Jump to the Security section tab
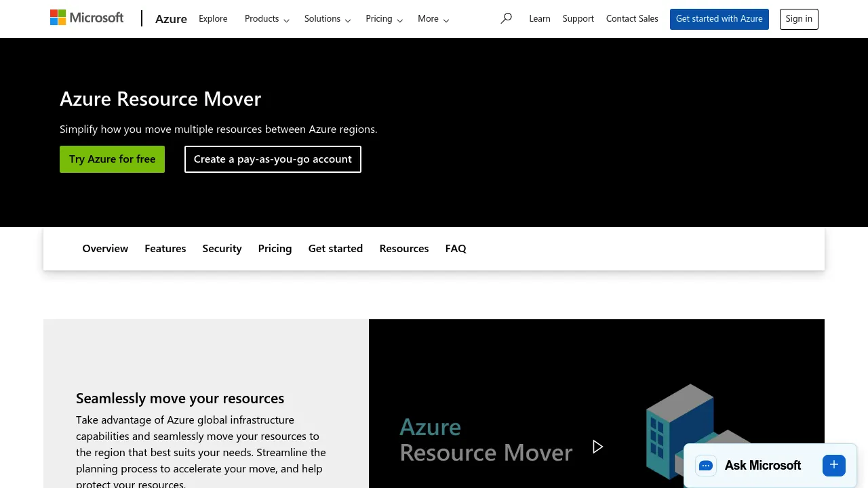The image size is (868, 488). coord(222,249)
